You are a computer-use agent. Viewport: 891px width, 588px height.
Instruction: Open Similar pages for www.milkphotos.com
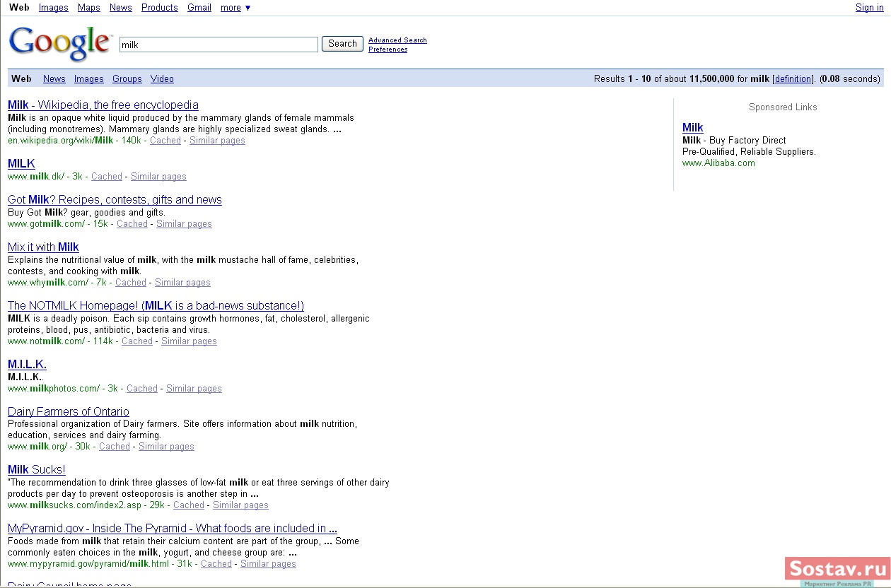194,389
